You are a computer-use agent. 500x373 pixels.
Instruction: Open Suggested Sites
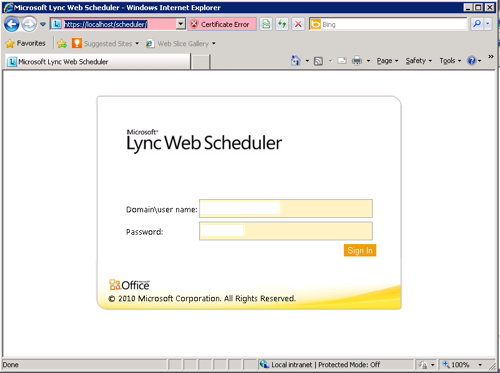point(105,43)
